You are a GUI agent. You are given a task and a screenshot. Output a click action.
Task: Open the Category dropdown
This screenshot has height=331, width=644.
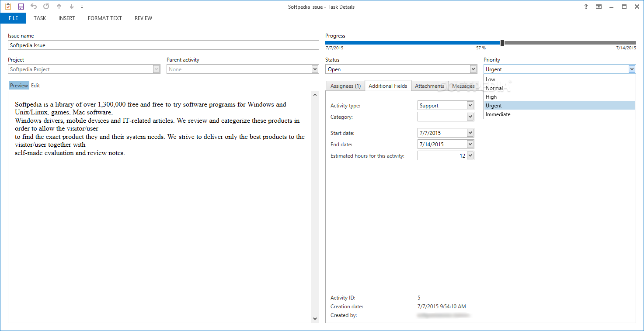tap(470, 117)
